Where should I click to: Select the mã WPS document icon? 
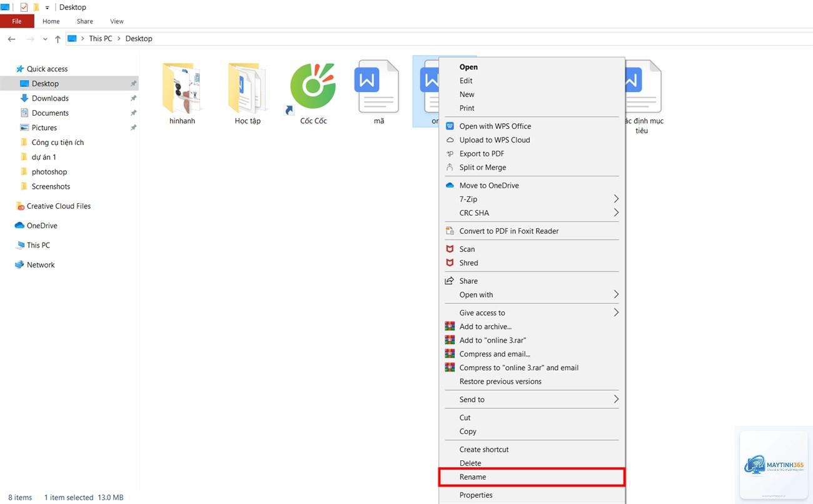pyautogui.click(x=377, y=86)
